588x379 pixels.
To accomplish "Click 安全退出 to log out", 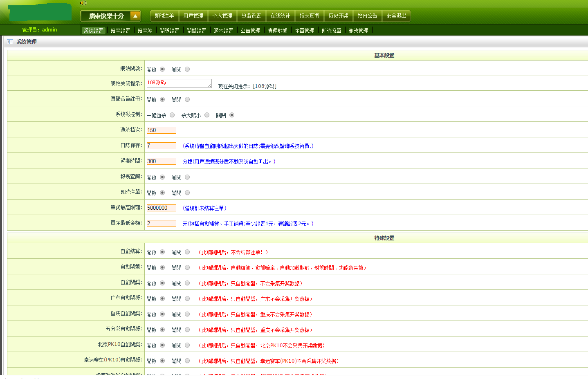I will click(x=396, y=16).
